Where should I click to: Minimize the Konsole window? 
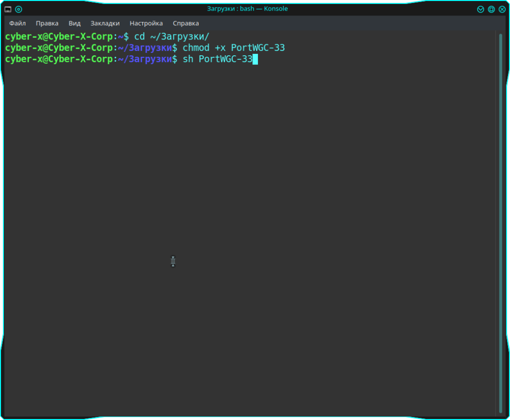pyautogui.click(x=481, y=9)
